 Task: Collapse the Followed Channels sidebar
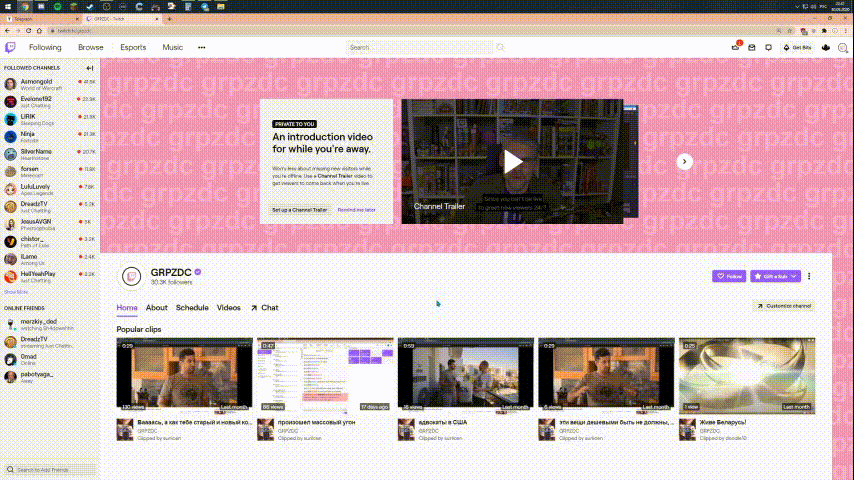click(x=90, y=68)
